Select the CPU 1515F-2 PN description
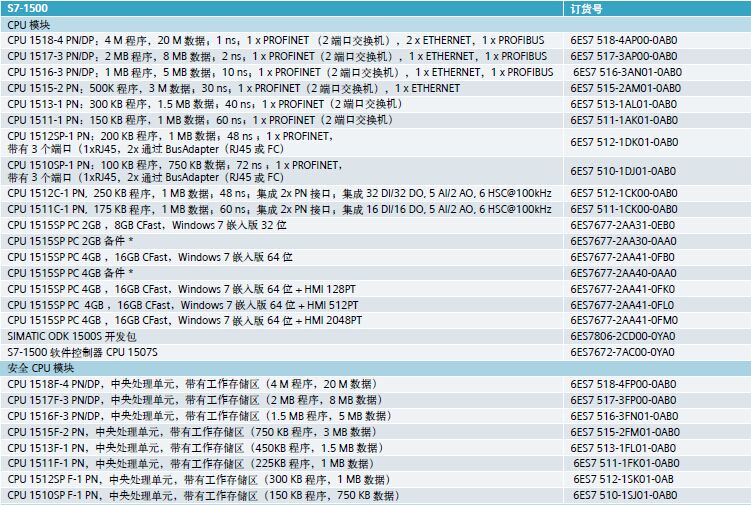This screenshot has height=505, width=751. point(193,432)
